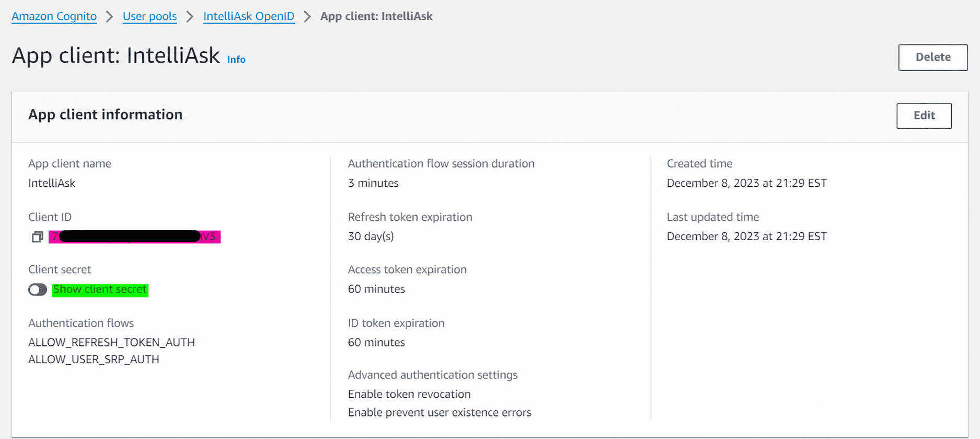Go to User pools breadcrumb

[x=149, y=16]
